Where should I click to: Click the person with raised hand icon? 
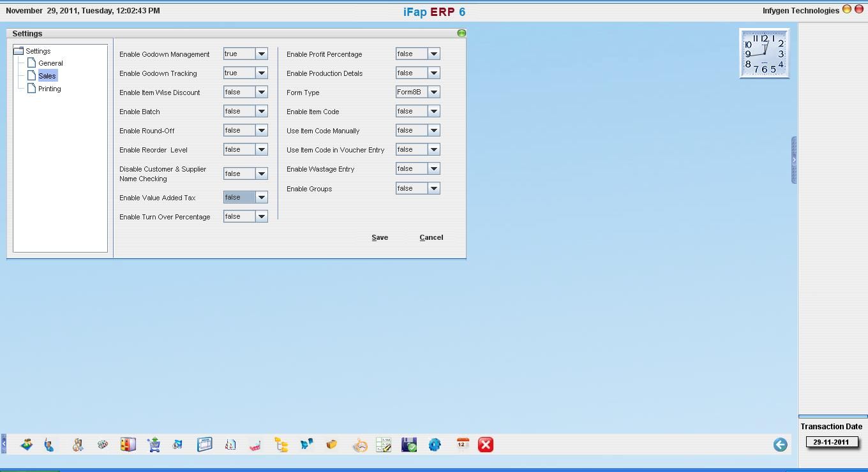click(x=50, y=445)
